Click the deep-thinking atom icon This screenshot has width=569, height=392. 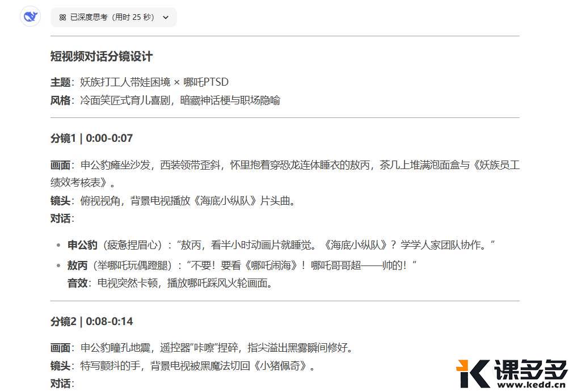pyautogui.click(x=62, y=18)
